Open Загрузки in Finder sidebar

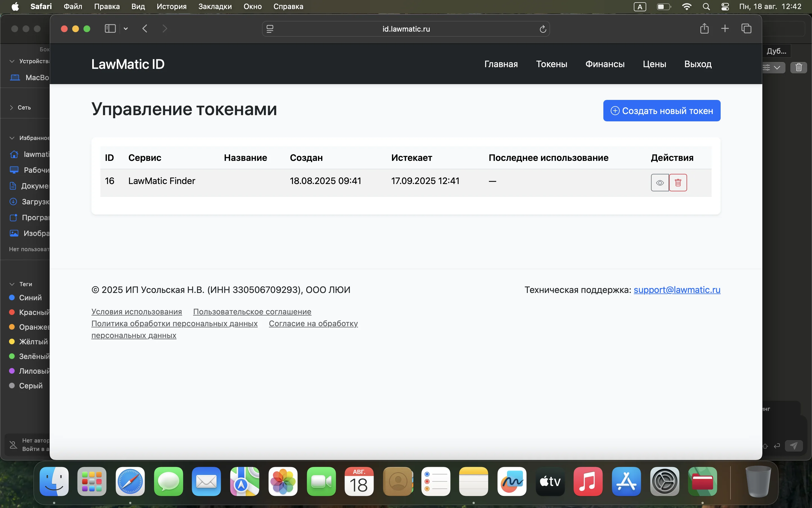click(x=30, y=202)
